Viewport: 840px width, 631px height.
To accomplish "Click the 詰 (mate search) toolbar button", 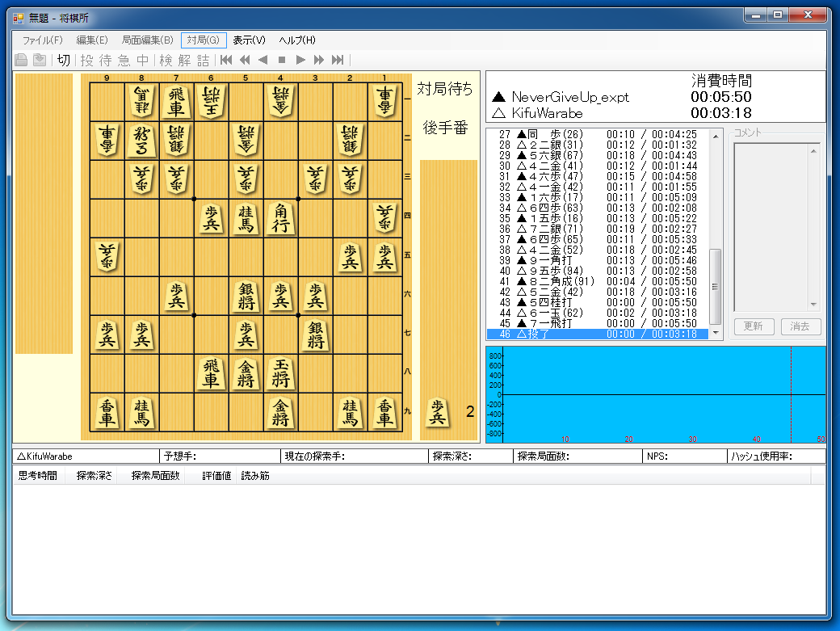I will tap(203, 60).
